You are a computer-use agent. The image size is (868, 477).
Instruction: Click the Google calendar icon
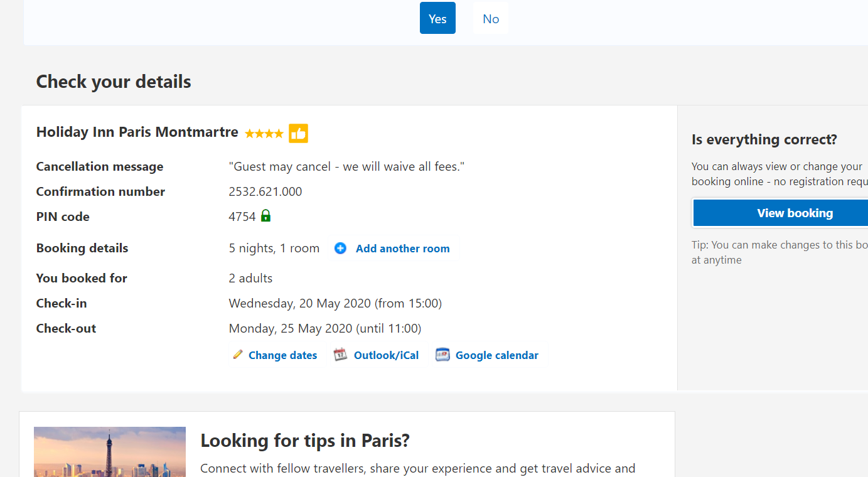[442, 355]
